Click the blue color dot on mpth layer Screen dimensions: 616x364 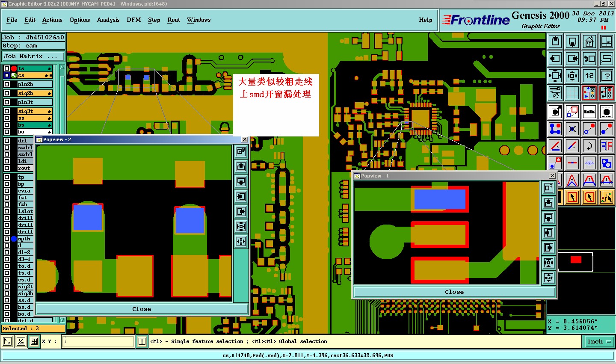[x=14, y=239]
